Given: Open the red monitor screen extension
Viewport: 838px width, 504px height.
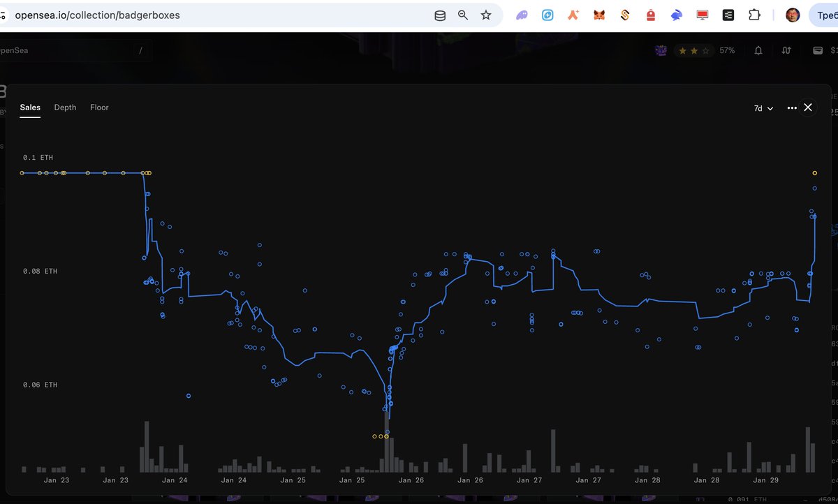Looking at the screenshot, I should (x=703, y=15).
